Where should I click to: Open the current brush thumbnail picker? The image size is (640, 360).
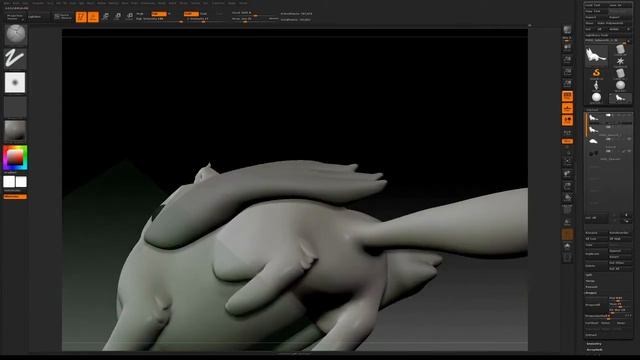point(16,34)
